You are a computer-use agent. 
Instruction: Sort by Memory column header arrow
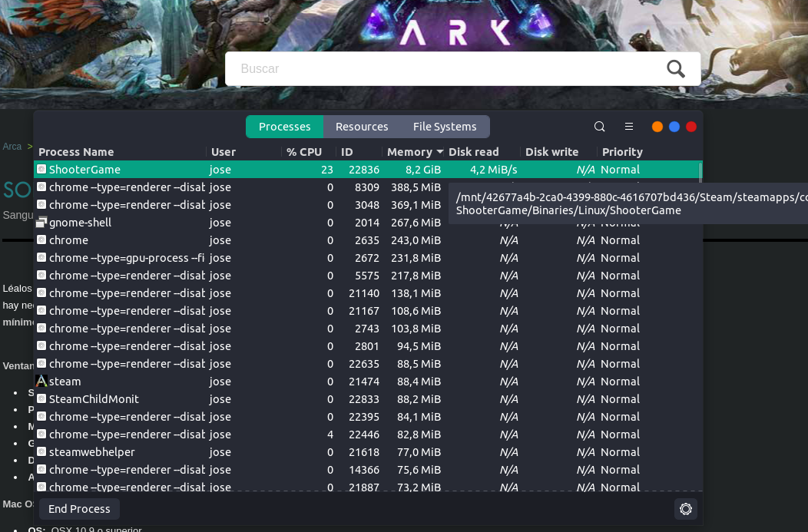pyautogui.click(x=440, y=152)
